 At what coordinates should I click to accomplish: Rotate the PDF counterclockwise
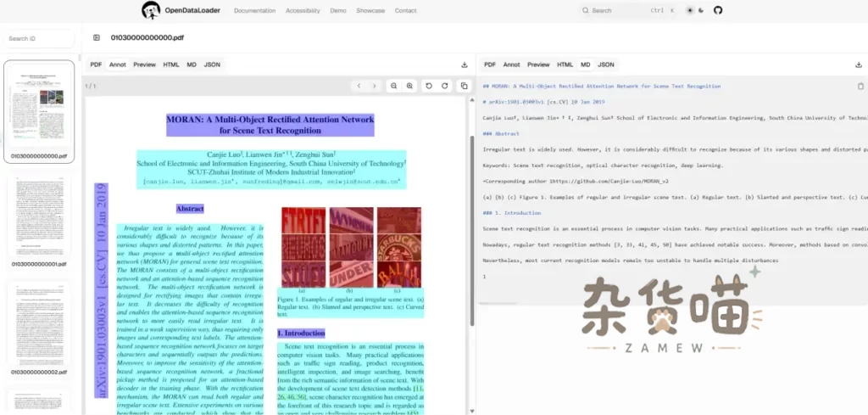pyautogui.click(x=428, y=86)
